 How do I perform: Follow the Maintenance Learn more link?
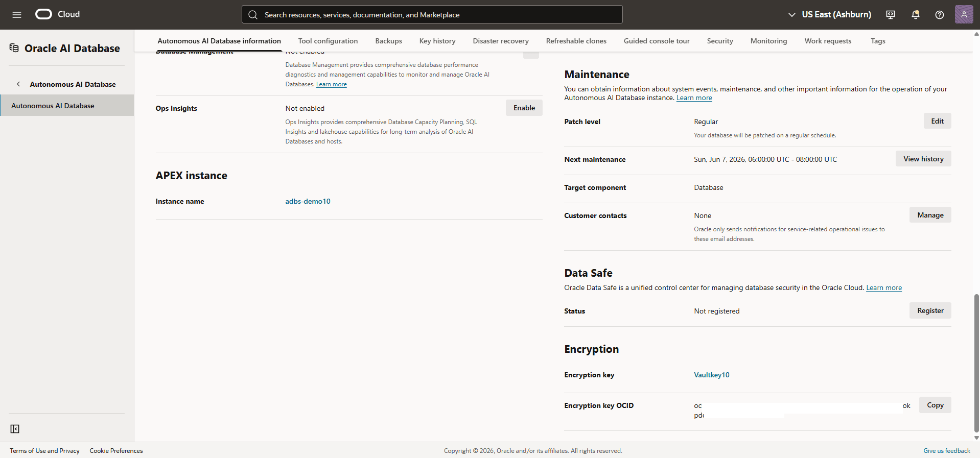pos(694,98)
